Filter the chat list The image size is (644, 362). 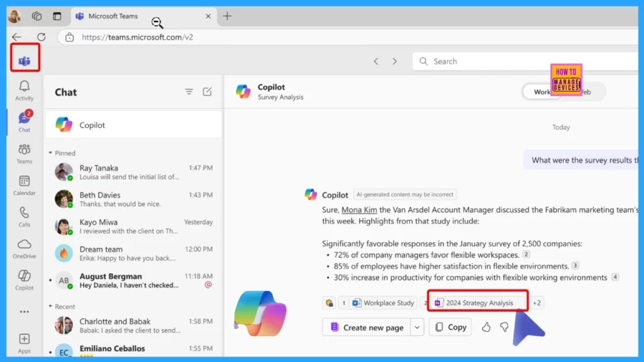coord(189,92)
